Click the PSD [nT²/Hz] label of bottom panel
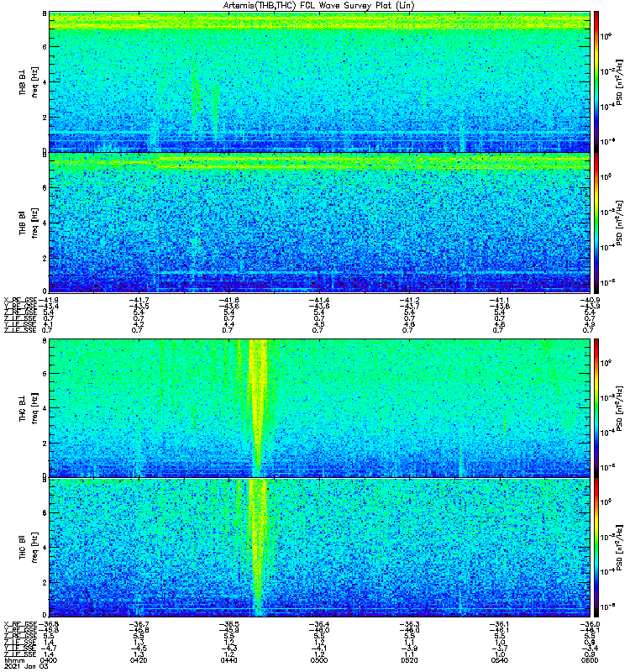The width and height of the screenshot is (630, 672). click(x=620, y=548)
